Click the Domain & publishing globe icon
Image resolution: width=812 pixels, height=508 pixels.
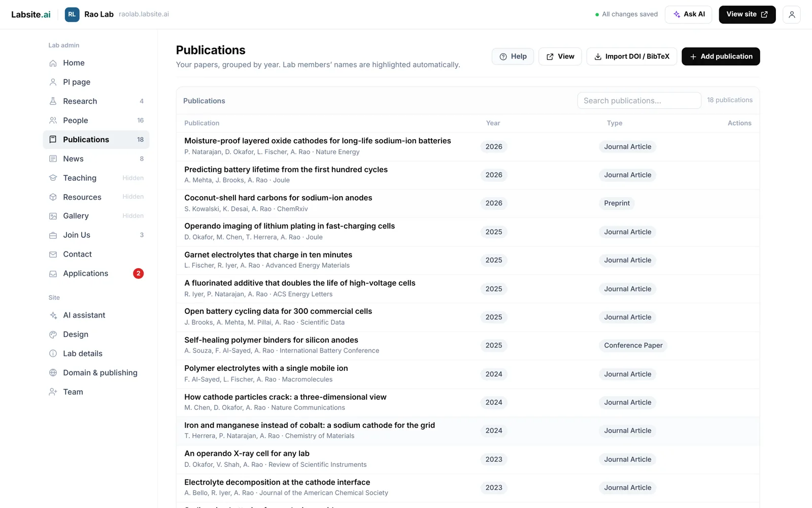(53, 372)
